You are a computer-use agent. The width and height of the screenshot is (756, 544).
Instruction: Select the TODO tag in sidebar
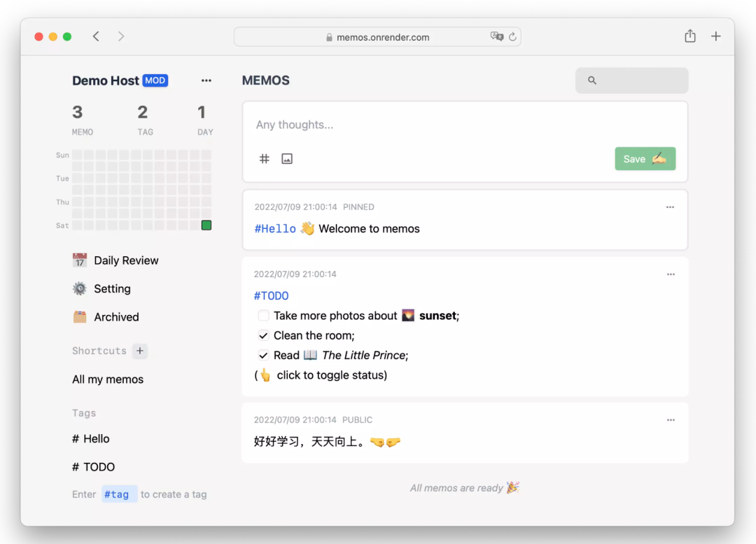pyautogui.click(x=94, y=467)
